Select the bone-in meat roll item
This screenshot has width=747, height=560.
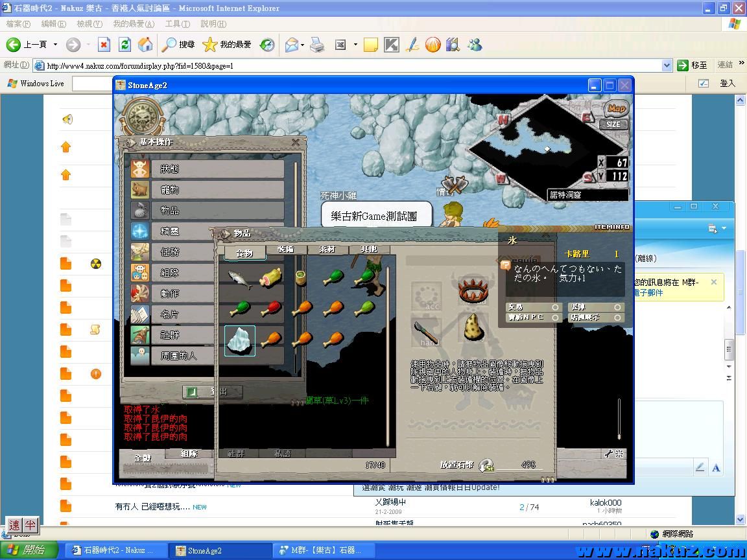point(270,277)
